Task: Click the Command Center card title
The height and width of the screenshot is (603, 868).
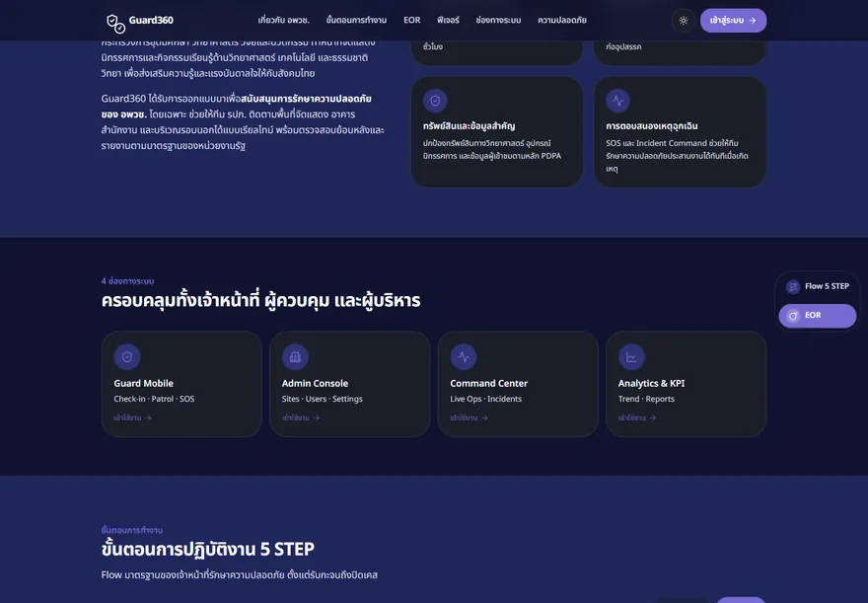Action: (x=489, y=383)
